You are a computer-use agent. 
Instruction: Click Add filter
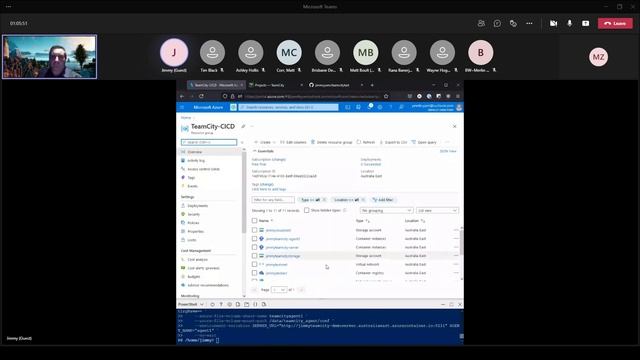click(383, 200)
